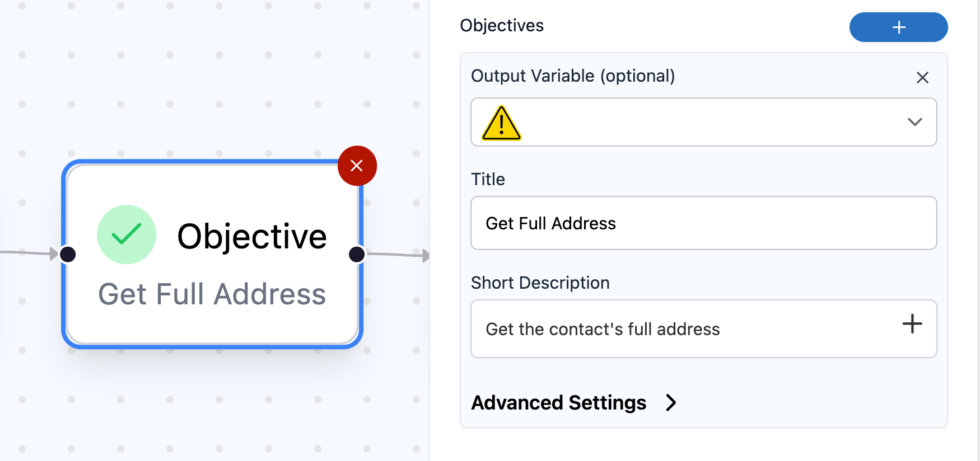Click the Get Full Address title text in the panel
980x461 pixels.
tap(551, 223)
